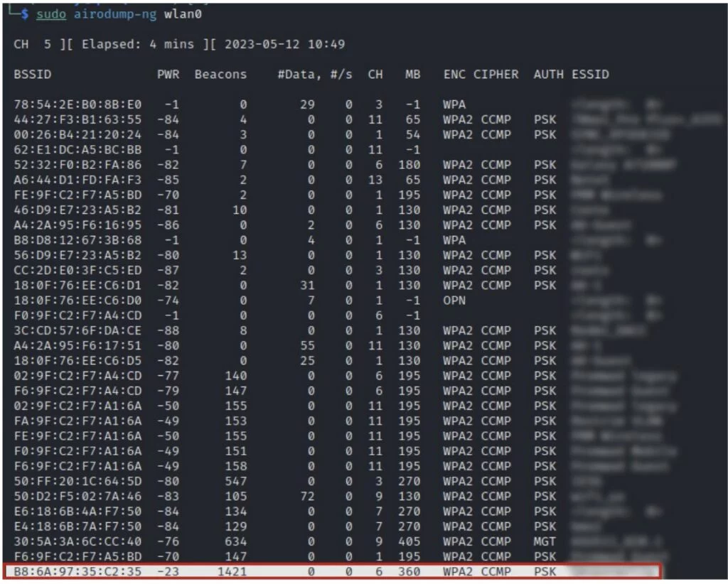Select the PWR column header
Screen dimensions: 728x584
(x=168, y=74)
